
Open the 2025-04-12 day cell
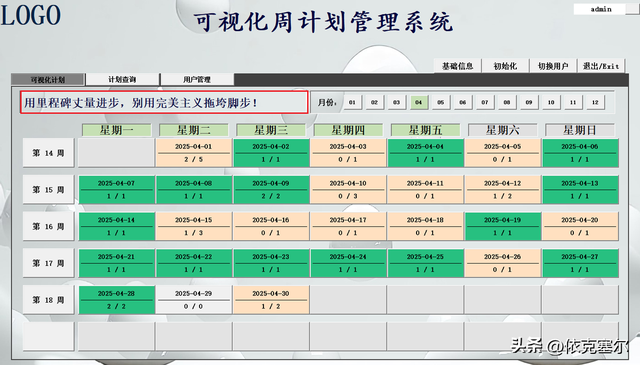502,189
